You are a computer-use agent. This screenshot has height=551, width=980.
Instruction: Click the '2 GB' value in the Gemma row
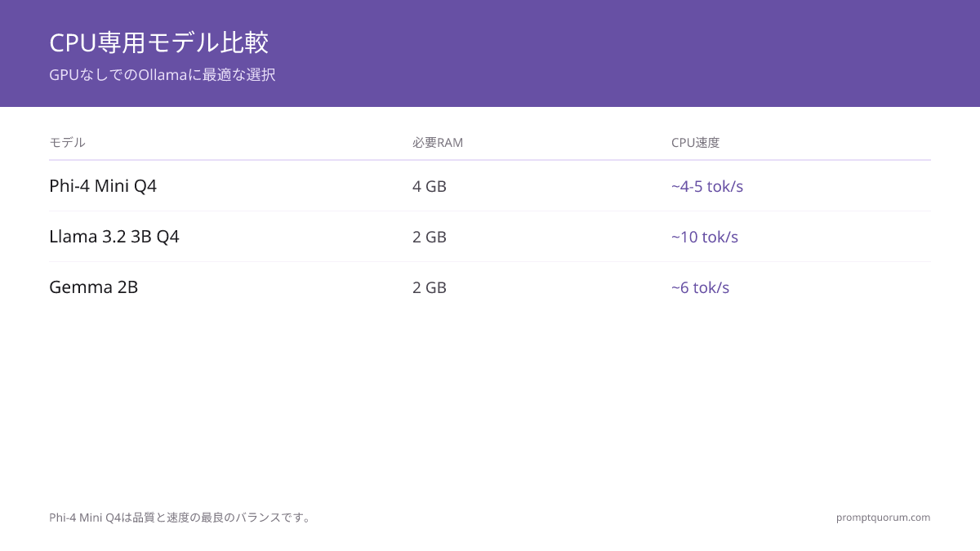[430, 287]
